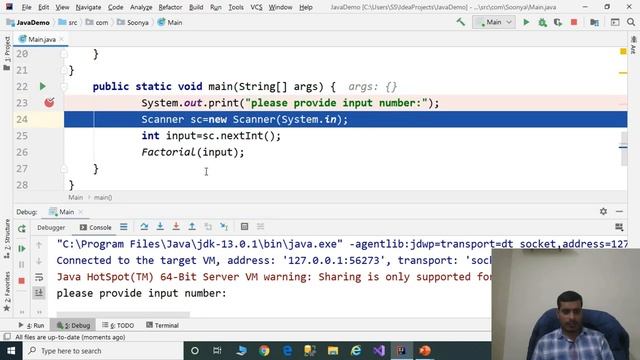Open the Terminal tool window
The width and height of the screenshot is (640, 360).
[162, 325]
